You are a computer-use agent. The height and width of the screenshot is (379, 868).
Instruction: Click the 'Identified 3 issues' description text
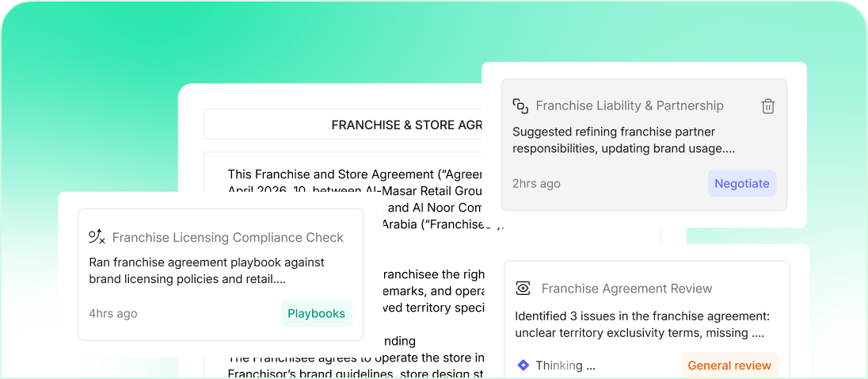point(641,323)
